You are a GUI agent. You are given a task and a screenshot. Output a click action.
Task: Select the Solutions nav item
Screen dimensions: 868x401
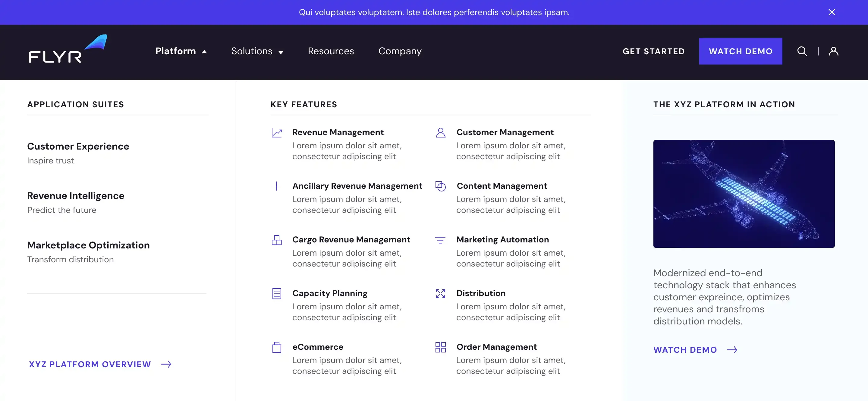[x=252, y=51]
